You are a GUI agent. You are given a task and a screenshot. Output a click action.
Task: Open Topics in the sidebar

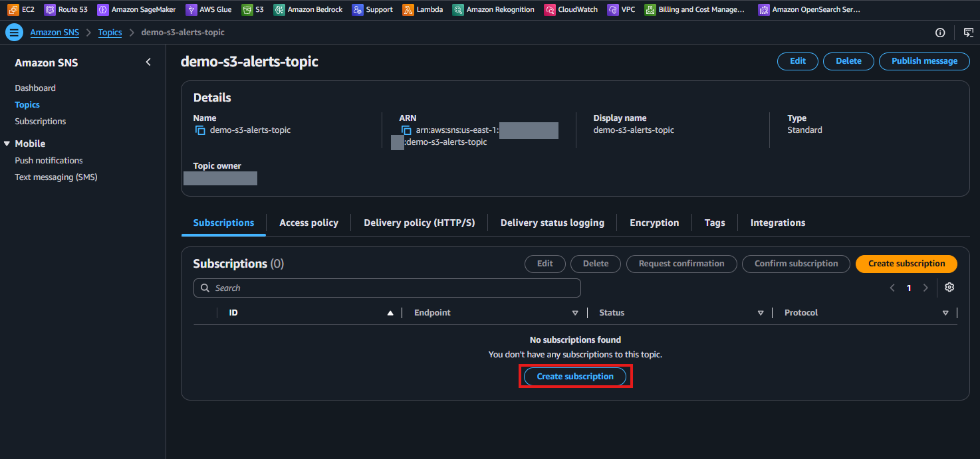27,104
